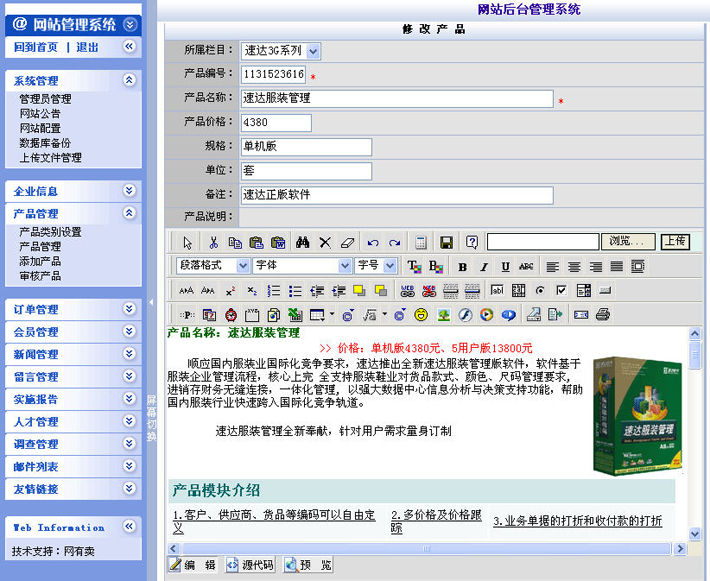The image size is (710, 581).
Task: Apply italic formatting in editor
Action: [484, 267]
